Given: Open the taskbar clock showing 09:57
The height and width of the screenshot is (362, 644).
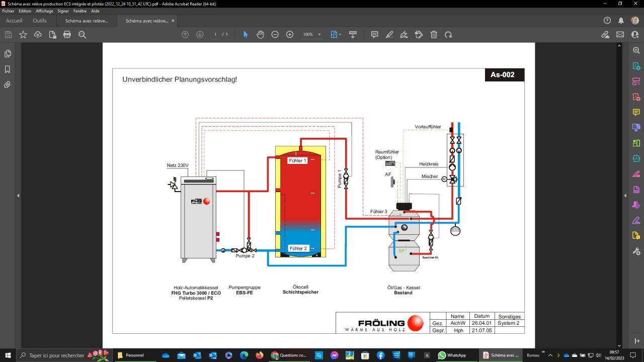Looking at the screenshot, I should point(614,355).
